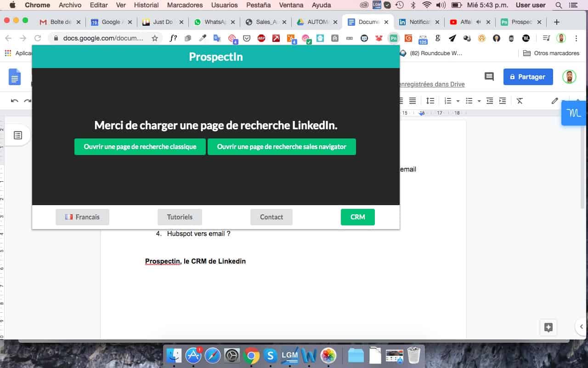Show the Docs side panel arrow
Viewport: 588px width, 368px height.
[582, 327]
